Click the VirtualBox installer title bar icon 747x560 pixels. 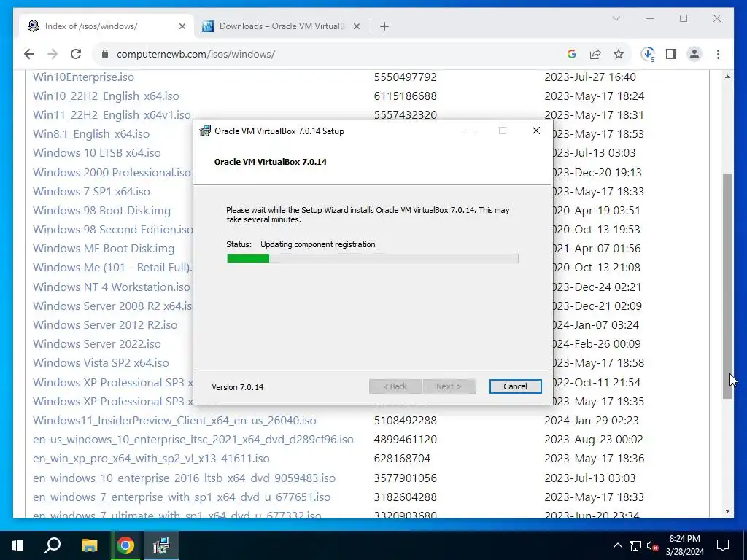(205, 131)
